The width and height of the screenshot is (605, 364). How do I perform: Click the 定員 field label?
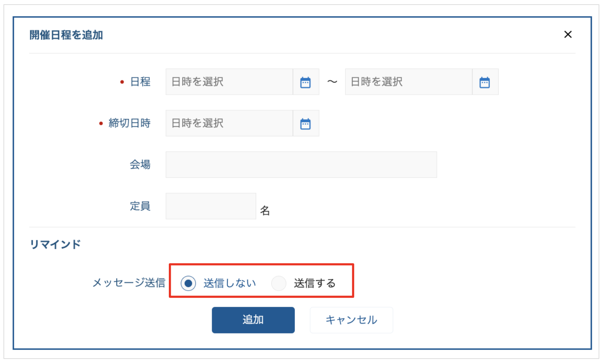coord(140,206)
